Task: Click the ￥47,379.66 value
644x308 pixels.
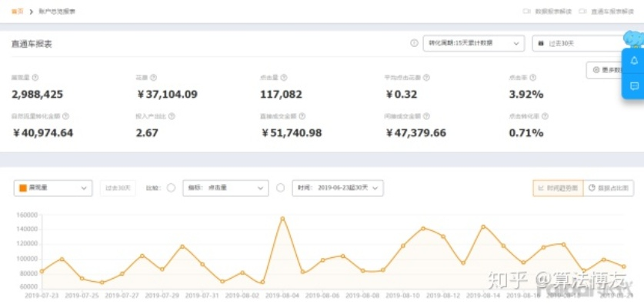Action: tap(415, 133)
